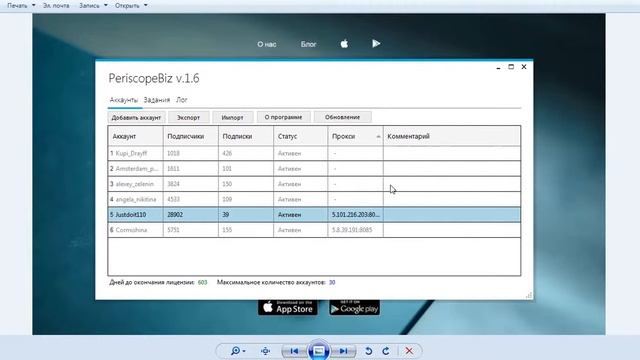Sort by the Статус column header
This screenshot has height=360, width=640.
pyautogui.click(x=300, y=136)
